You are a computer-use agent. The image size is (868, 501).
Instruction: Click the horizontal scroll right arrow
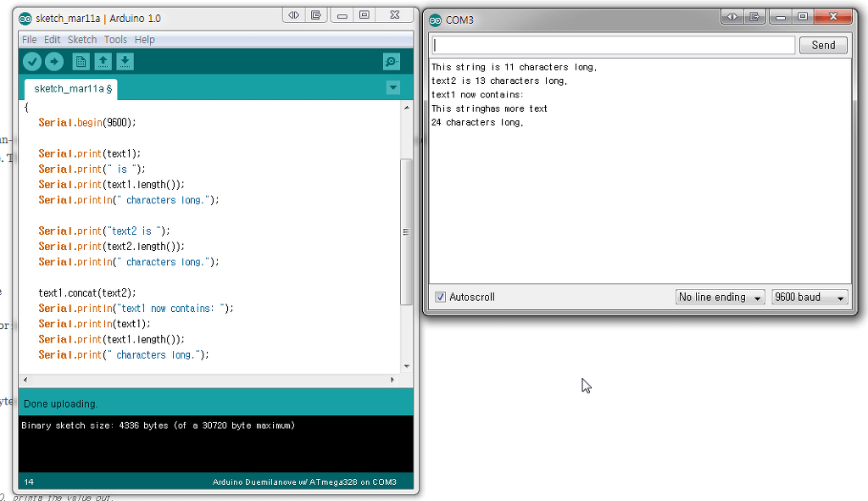point(392,380)
